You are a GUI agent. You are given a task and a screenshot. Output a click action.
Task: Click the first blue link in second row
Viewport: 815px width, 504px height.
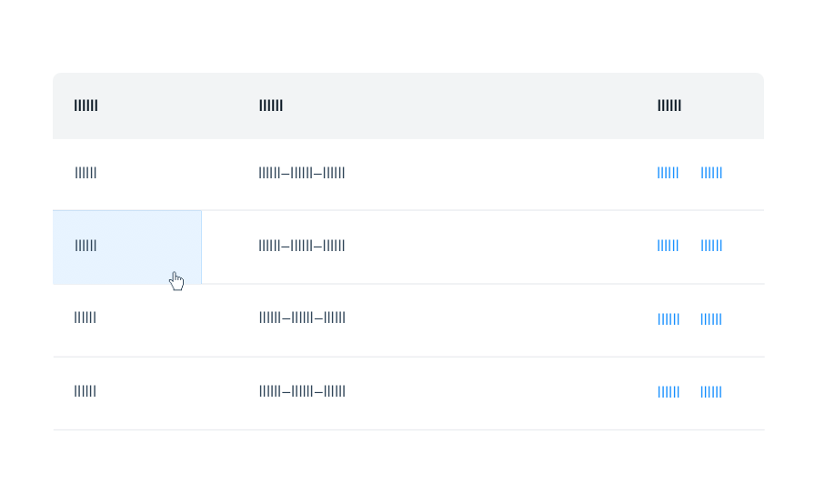pos(668,246)
